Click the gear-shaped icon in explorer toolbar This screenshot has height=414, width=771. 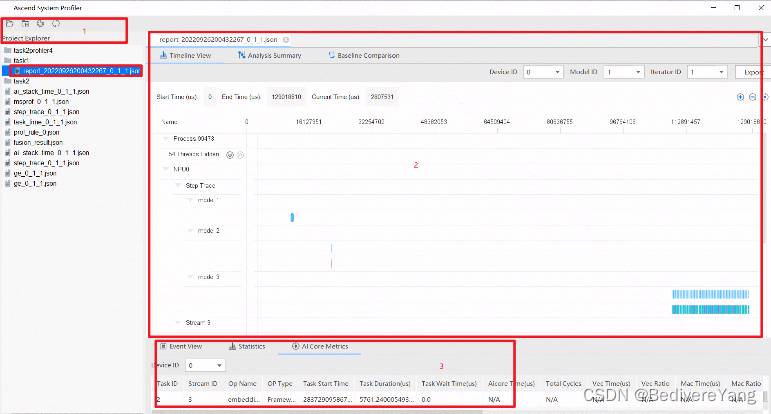pos(40,24)
